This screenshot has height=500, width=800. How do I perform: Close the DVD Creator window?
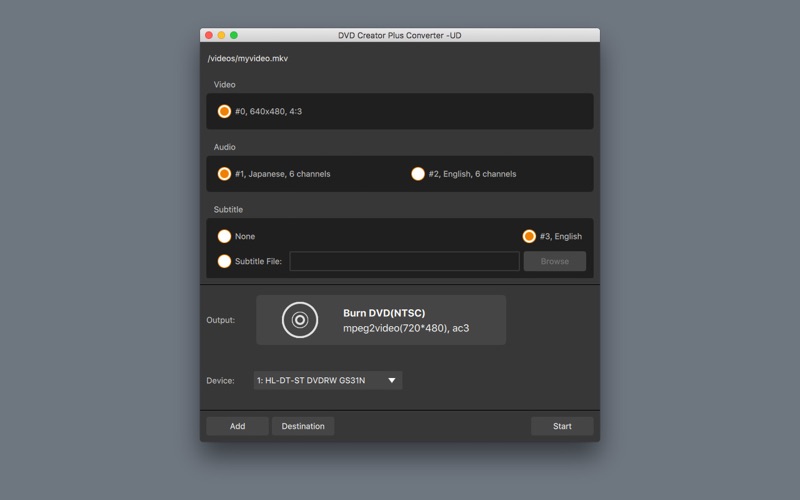click(x=209, y=35)
